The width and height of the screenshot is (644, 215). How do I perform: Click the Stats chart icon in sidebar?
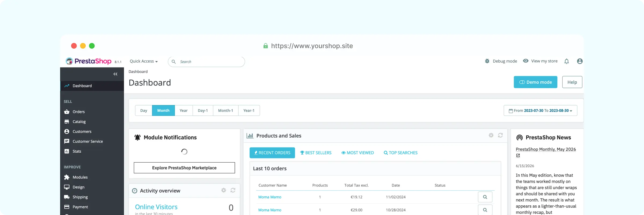(67, 151)
